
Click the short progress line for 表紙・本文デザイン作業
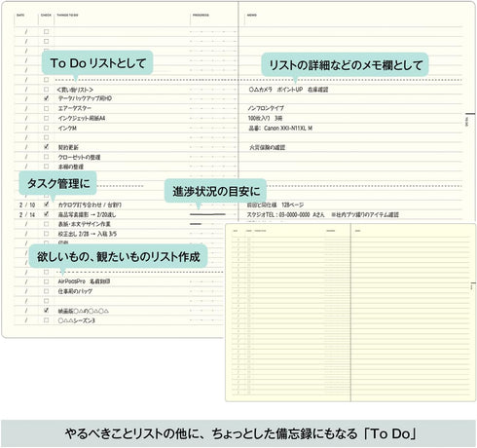(x=196, y=224)
